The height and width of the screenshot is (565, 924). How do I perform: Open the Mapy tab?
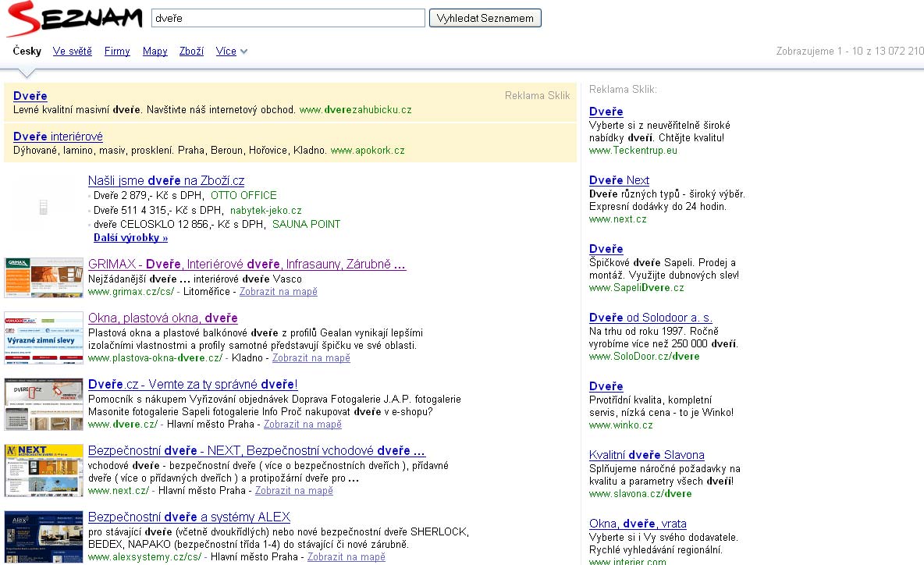coord(155,52)
